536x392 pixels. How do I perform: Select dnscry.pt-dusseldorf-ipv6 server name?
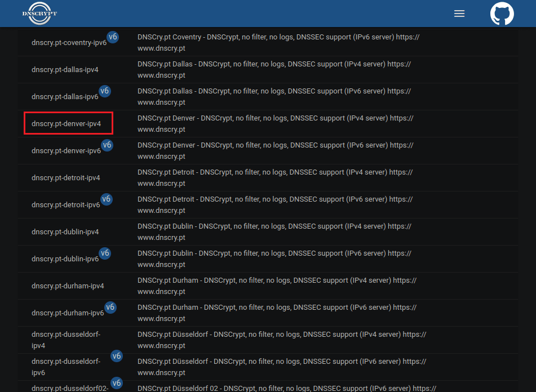point(66,367)
